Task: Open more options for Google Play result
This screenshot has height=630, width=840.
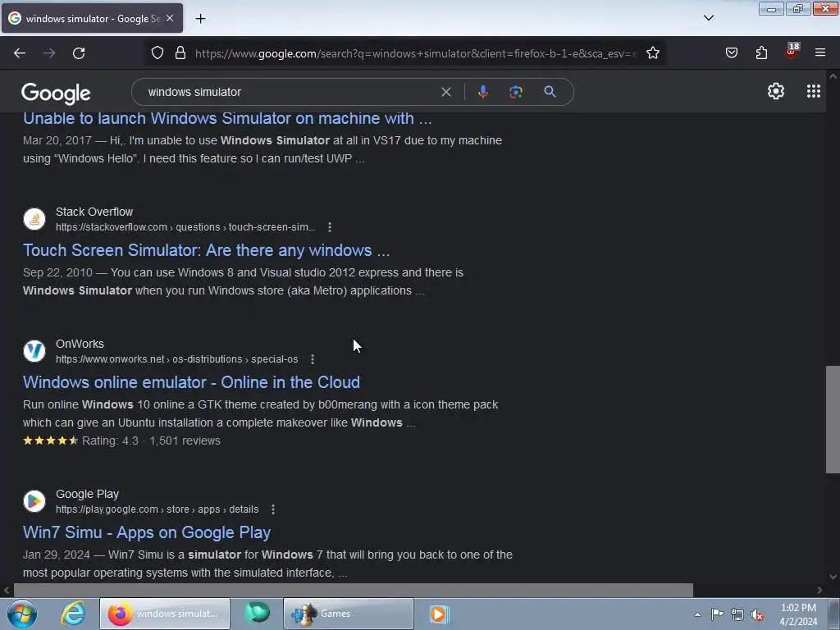Action: click(x=272, y=509)
